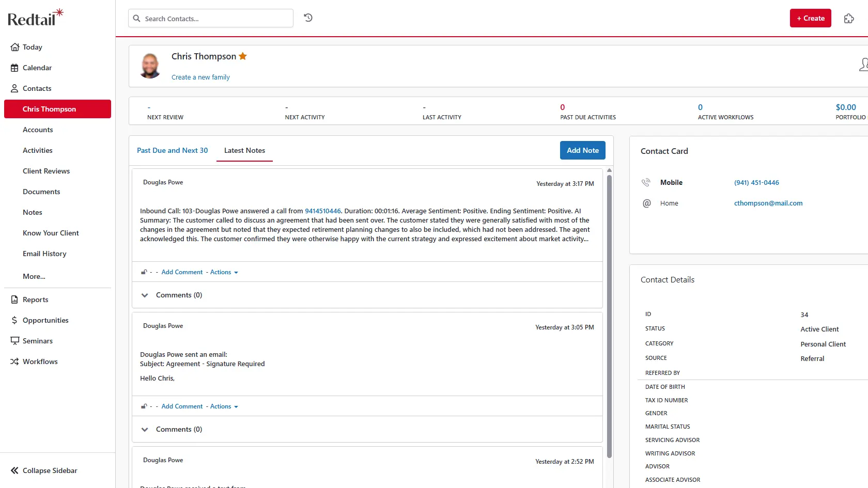868x488 pixels.
Task: Click the email @ icon in Contact Card
Action: [646, 203]
